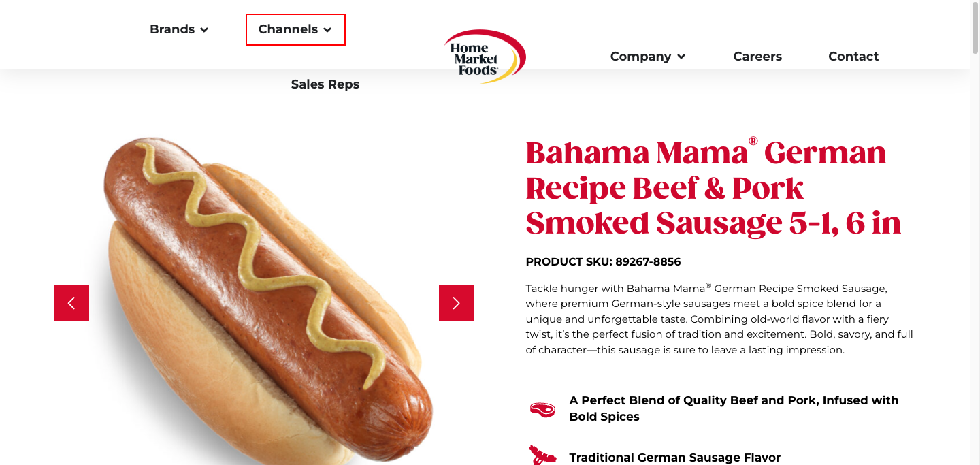Go to the Careers page
The height and width of the screenshot is (465, 980).
click(x=757, y=57)
